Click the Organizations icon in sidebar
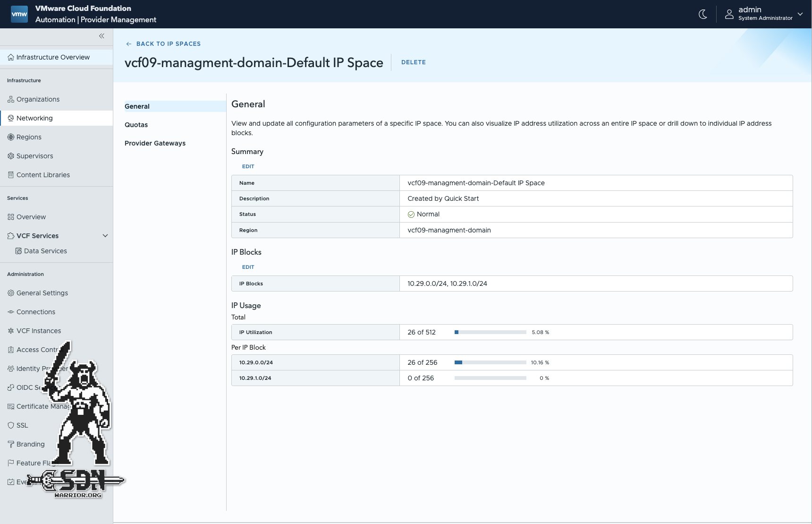 pyautogui.click(x=11, y=99)
